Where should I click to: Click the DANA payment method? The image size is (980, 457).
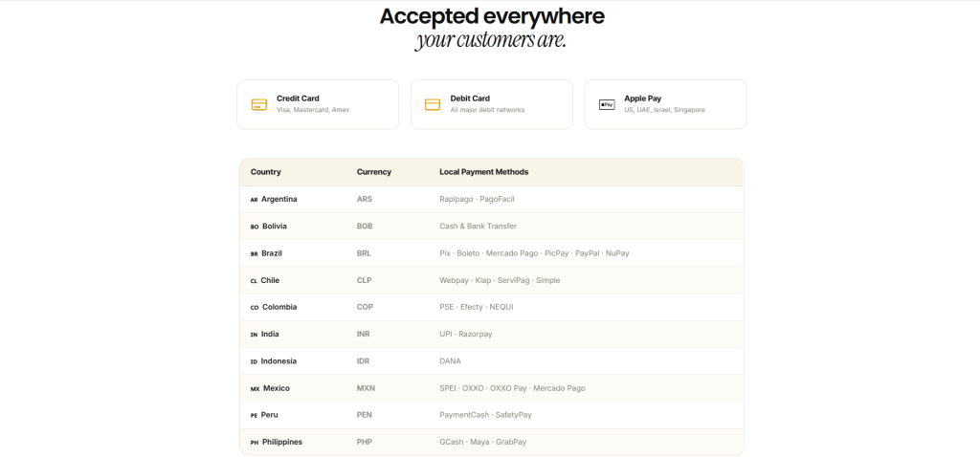click(x=450, y=360)
